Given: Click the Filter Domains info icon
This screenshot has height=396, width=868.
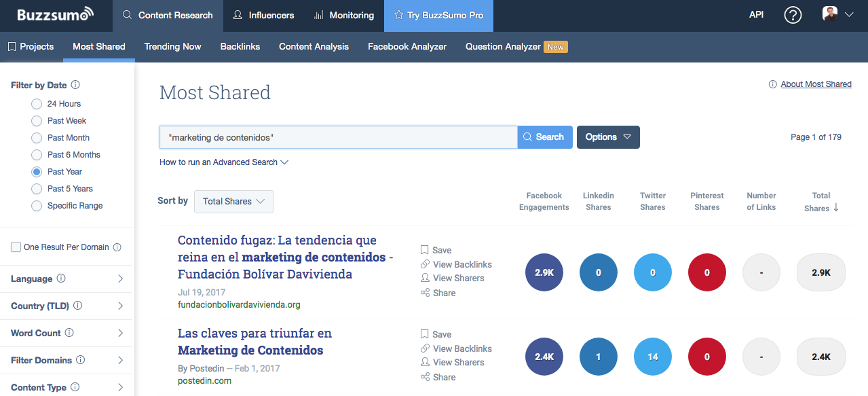Looking at the screenshot, I should click(80, 360).
